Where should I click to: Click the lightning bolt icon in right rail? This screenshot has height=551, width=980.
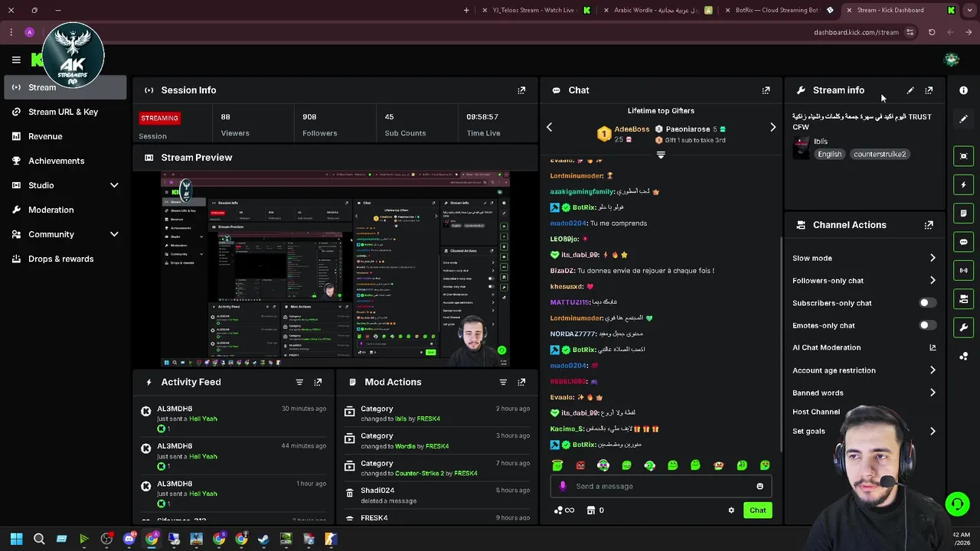click(963, 184)
